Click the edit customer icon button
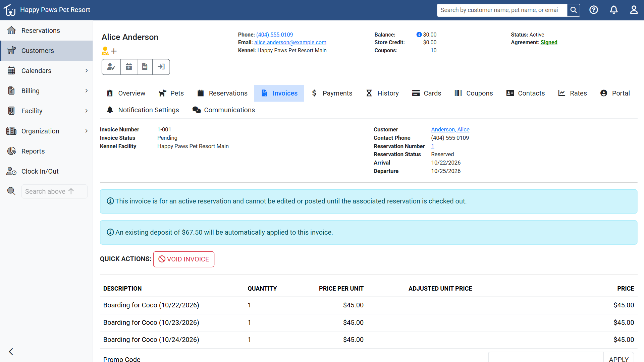Viewport: 644px width, 362px height. (x=111, y=67)
